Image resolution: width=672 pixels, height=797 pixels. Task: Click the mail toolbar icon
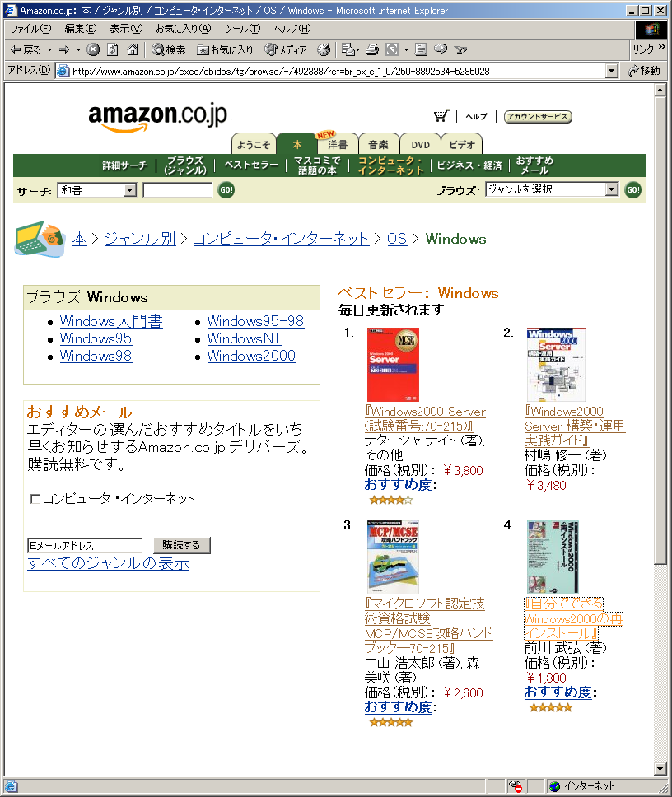coord(348,49)
